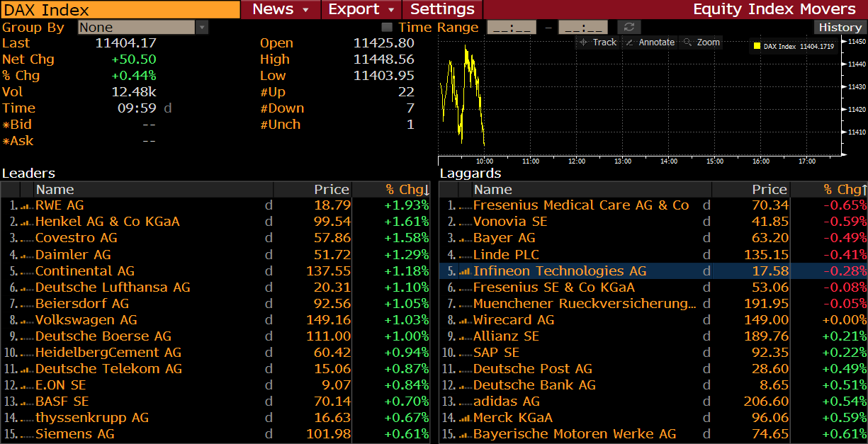Select the chart icon for Wirecard AG

click(465, 319)
